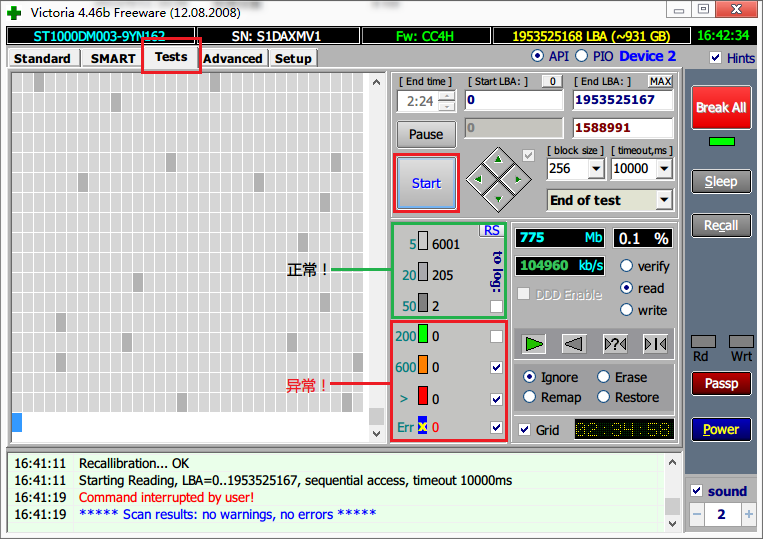Select the API access radio button
Image resolution: width=763 pixels, height=539 pixels.
537,56
